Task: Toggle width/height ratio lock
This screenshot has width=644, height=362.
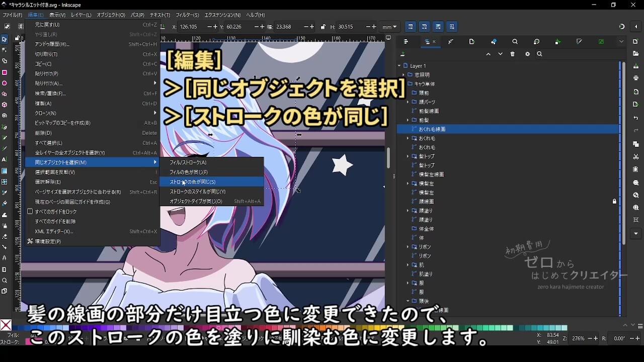Action: click(x=323, y=27)
